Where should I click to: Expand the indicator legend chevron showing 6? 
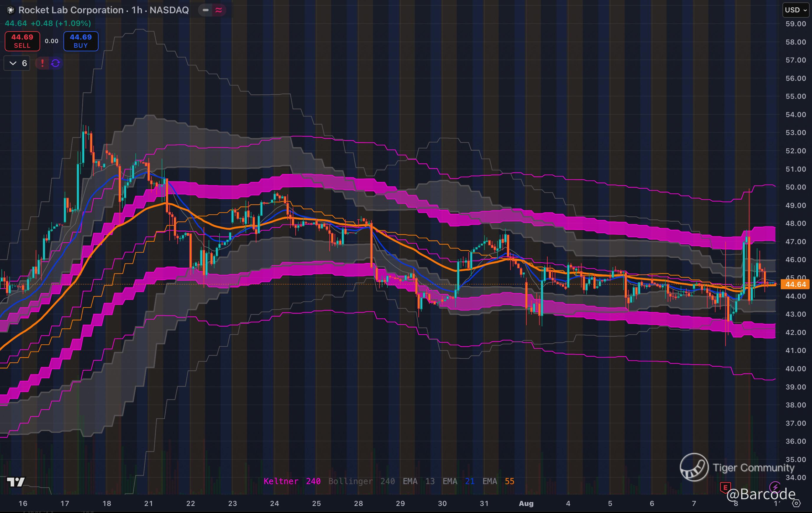(17, 63)
